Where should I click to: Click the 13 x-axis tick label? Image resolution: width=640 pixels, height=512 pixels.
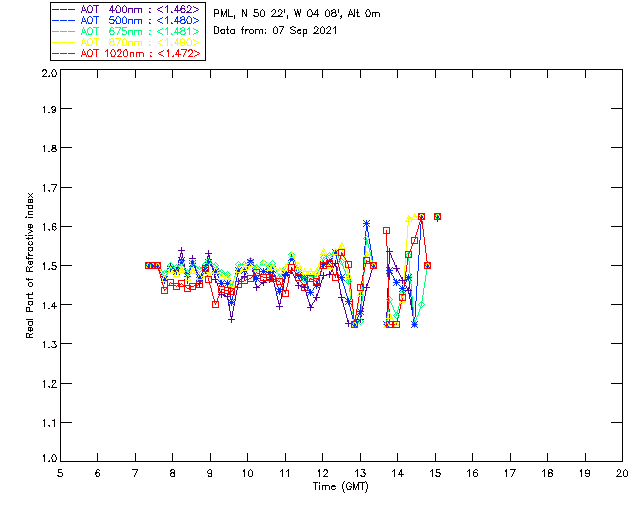point(360,473)
